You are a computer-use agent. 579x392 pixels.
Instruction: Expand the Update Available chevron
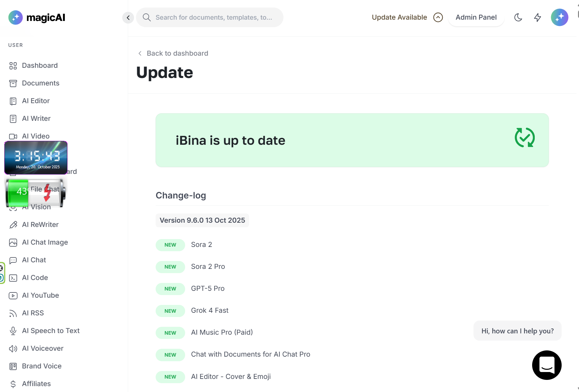(438, 17)
